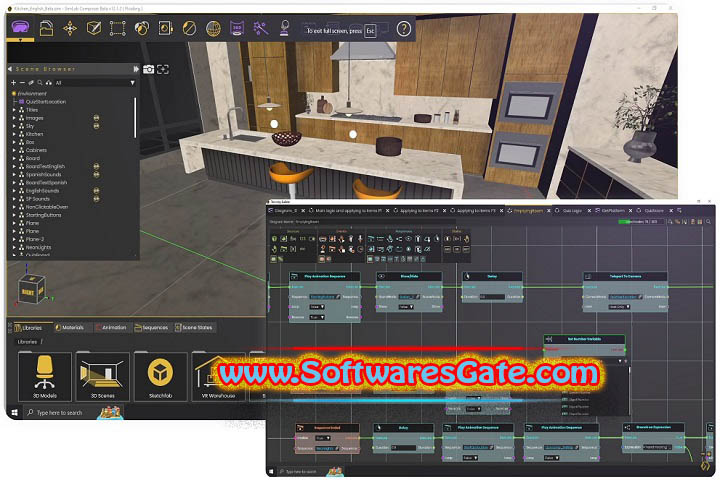720x480 pixels.
Task: Switch to the Scene States tab
Action: 193,328
